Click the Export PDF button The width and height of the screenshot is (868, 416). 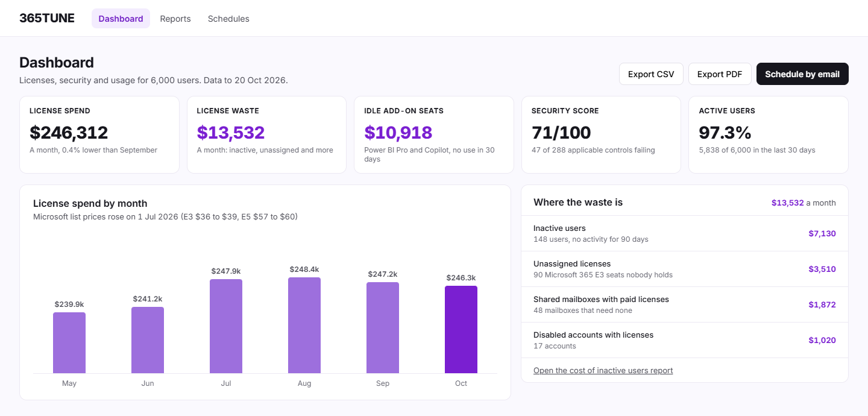click(720, 74)
